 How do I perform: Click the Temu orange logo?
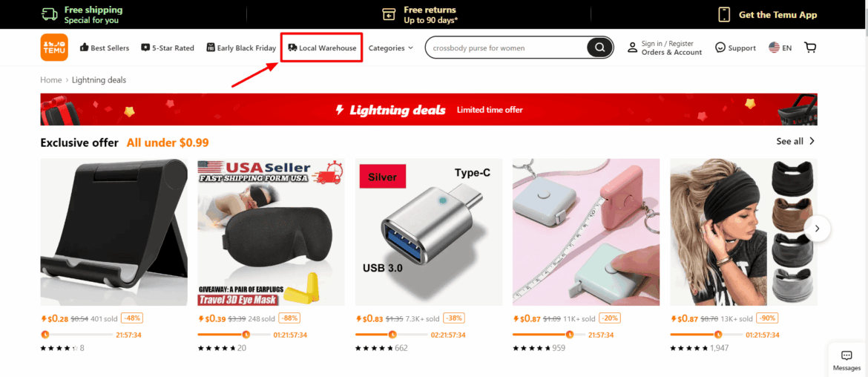coord(54,47)
